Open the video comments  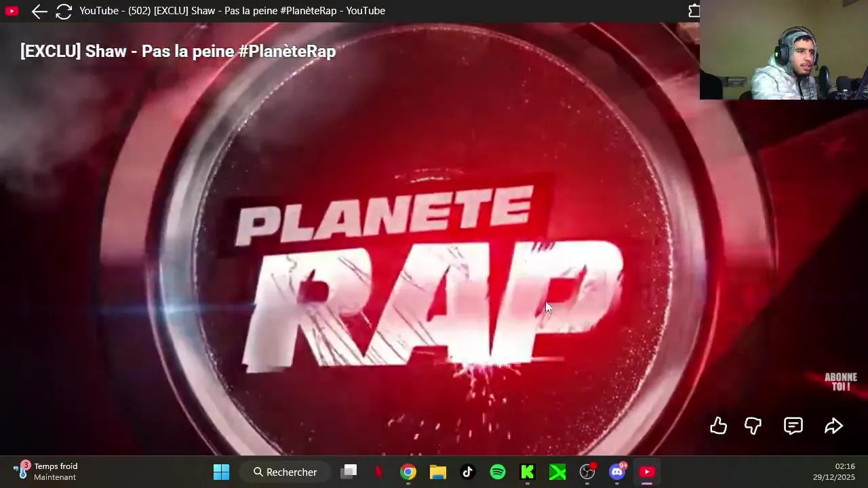pyautogui.click(x=793, y=426)
